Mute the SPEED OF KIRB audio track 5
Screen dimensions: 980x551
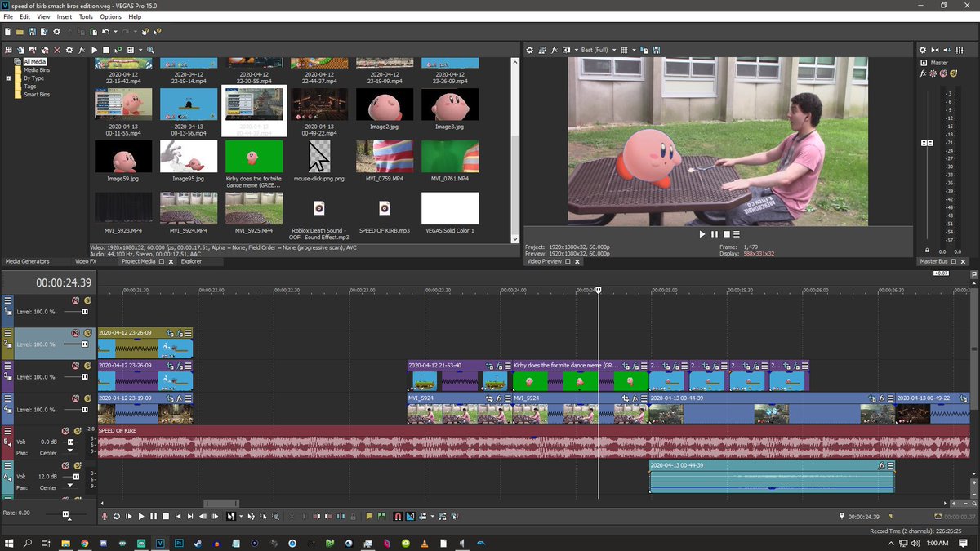(65, 431)
